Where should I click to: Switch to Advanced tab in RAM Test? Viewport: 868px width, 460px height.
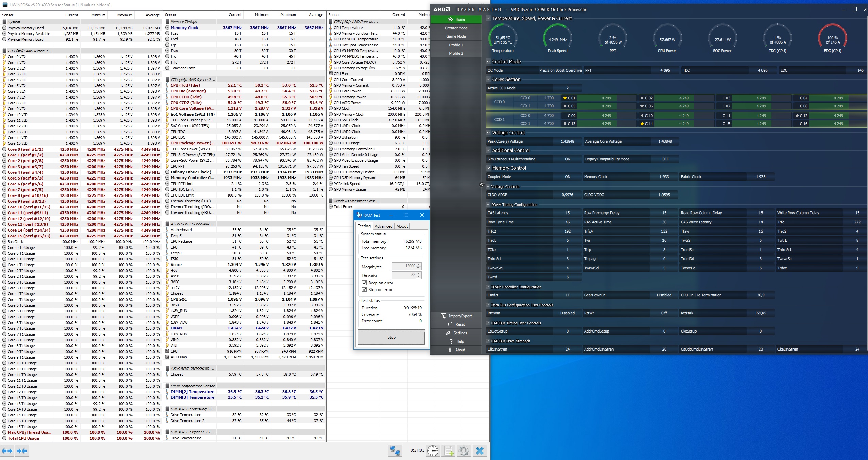pyautogui.click(x=383, y=226)
